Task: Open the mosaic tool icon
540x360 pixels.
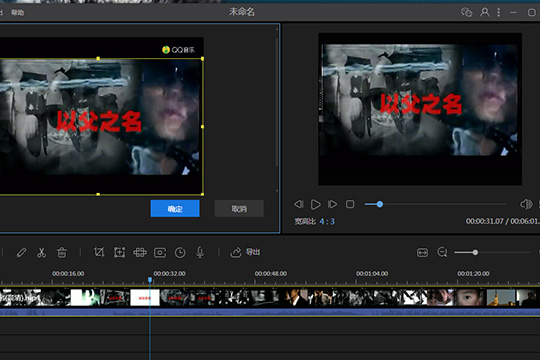Action: 140,253
